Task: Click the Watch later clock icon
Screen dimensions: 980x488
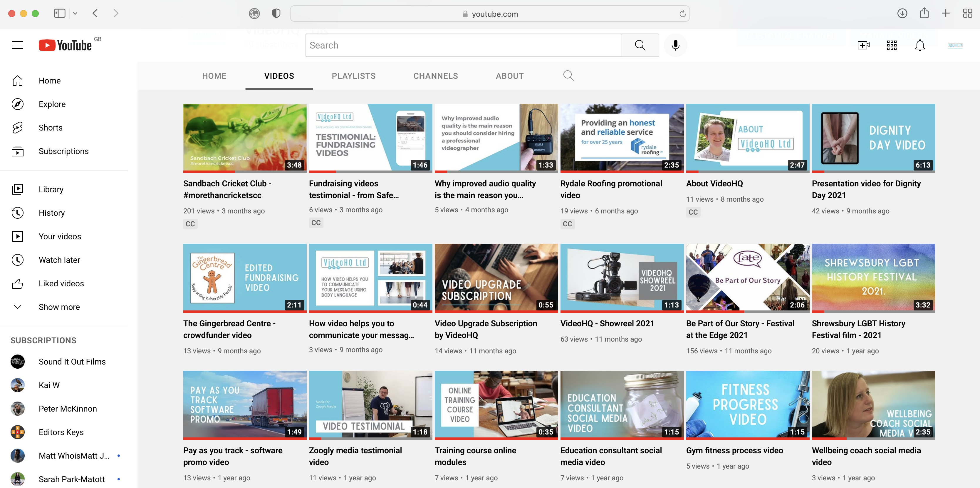Action: coord(18,260)
